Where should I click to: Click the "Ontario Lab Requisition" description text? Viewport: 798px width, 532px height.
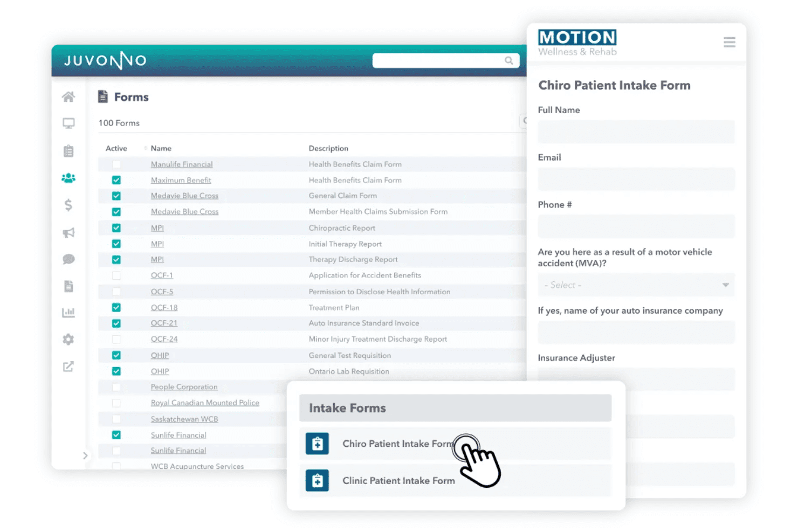(x=349, y=371)
